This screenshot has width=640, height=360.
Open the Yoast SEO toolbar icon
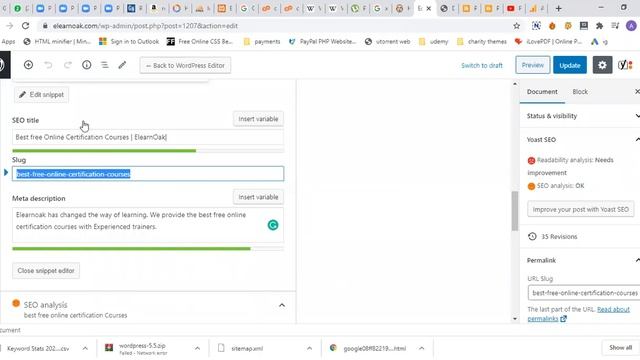624,65
